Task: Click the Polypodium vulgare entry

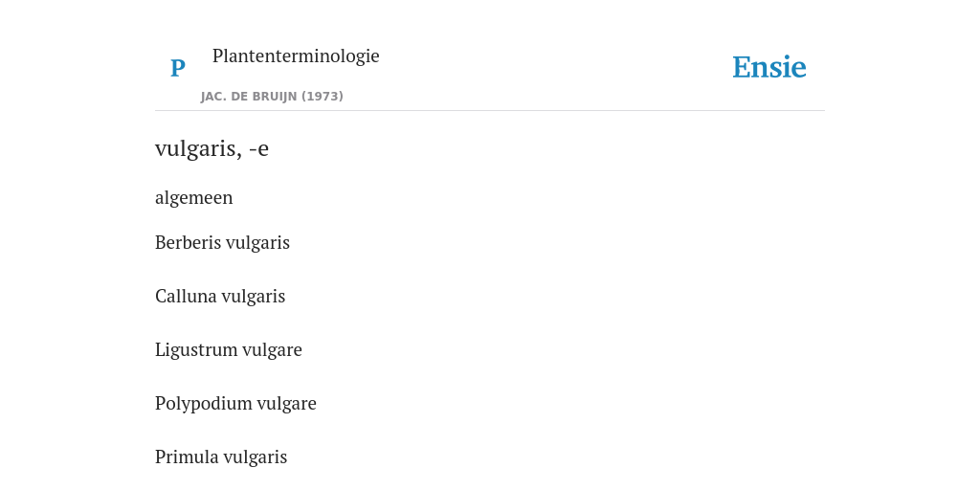Action: (x=235, y=404)
